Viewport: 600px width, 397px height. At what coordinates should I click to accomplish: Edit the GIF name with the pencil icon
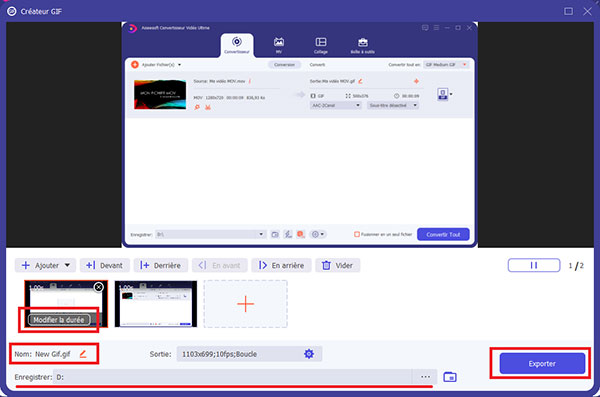[x=83, y=354]
